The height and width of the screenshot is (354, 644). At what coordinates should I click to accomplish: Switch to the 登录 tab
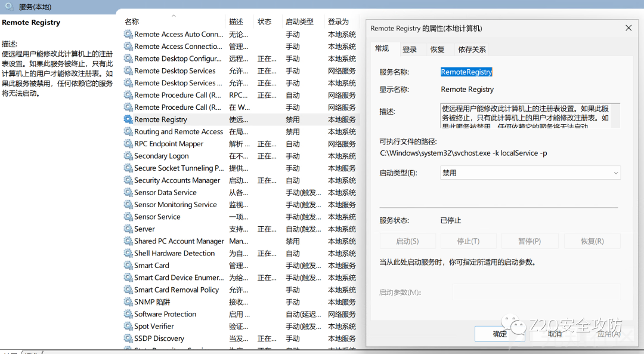(410, 50)
